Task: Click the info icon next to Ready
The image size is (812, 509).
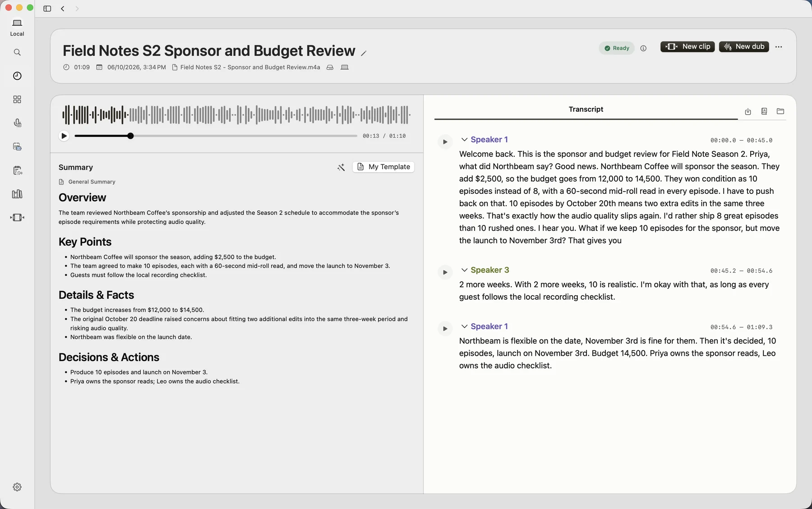Action: (643, 48)
